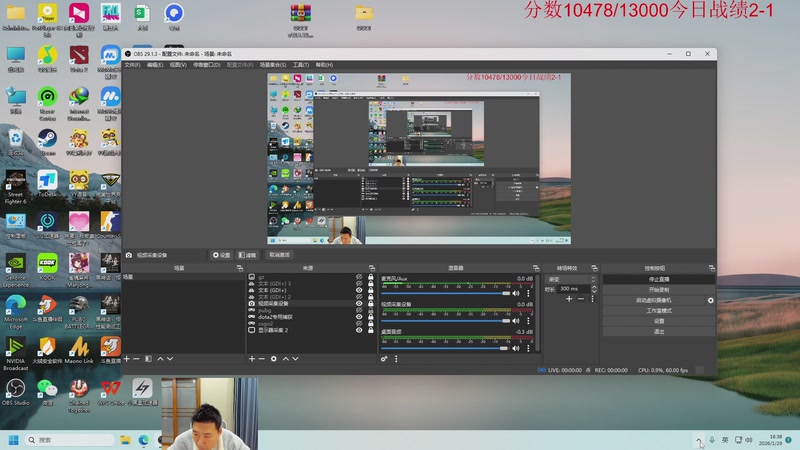
Task: Mute the 麦克风/Aux speaker icon
Action: pyautogui.click(x=516, y=293)
